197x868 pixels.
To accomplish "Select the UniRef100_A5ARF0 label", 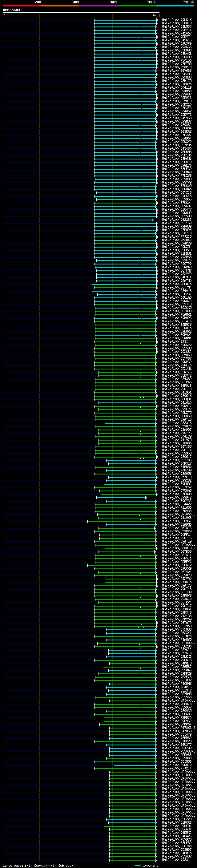I will [x=177, y=67].
